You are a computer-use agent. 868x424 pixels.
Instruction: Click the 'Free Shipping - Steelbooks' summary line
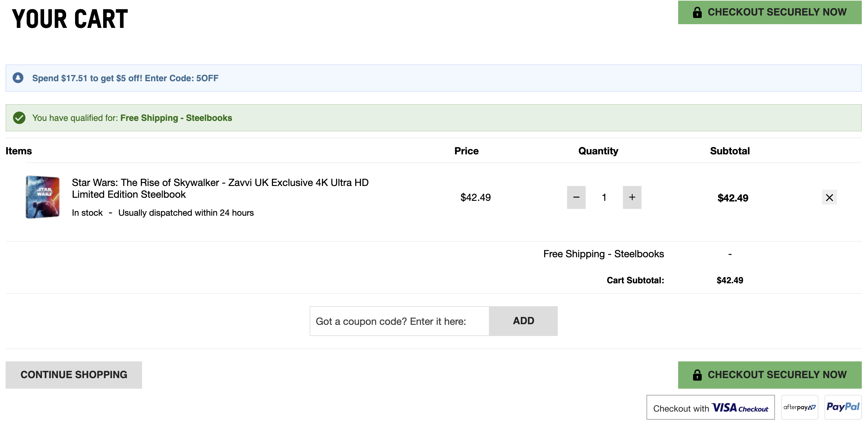pyautogui.click(x=603, y=254)
